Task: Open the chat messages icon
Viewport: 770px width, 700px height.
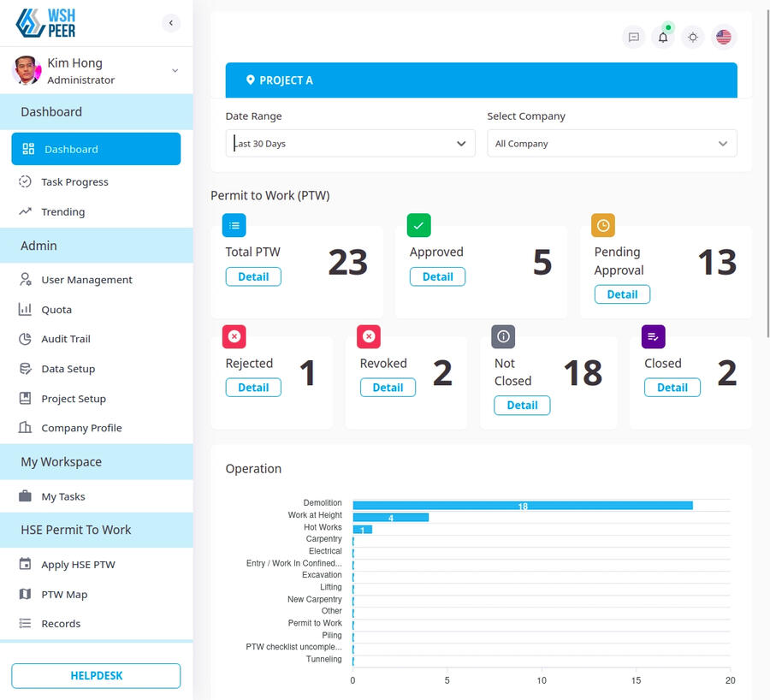Action: (x=634, y=38)
